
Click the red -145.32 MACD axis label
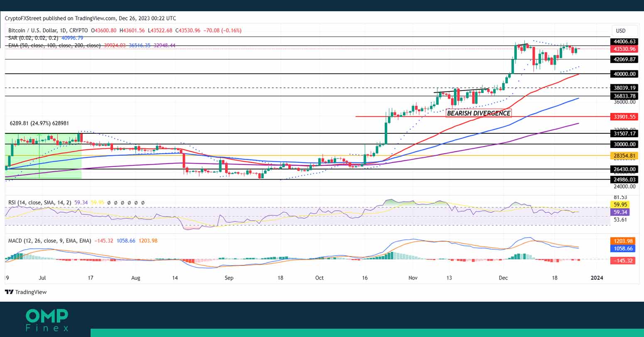622,261
